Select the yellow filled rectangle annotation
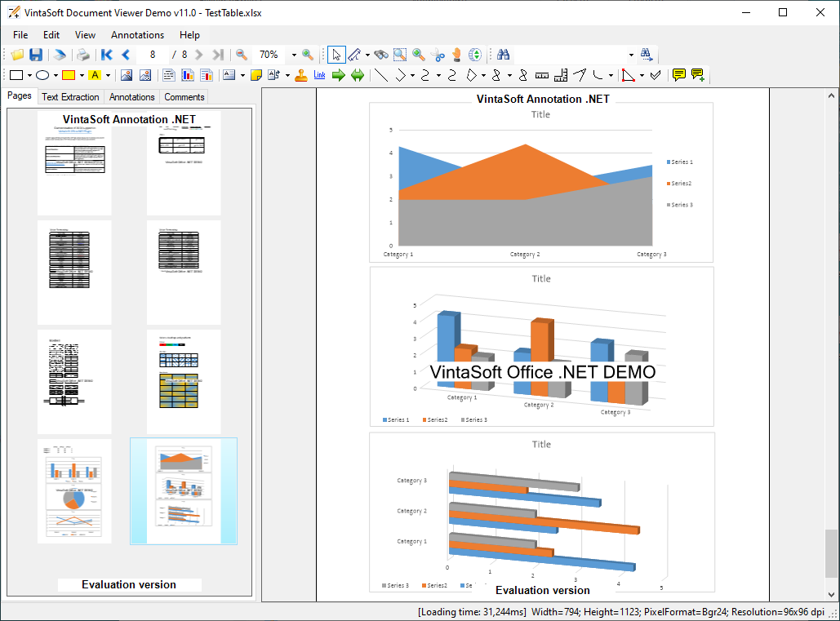 tap(69, 76)
